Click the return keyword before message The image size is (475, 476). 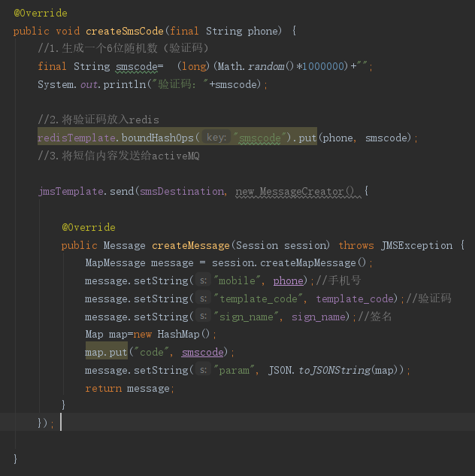coord(104,388)
